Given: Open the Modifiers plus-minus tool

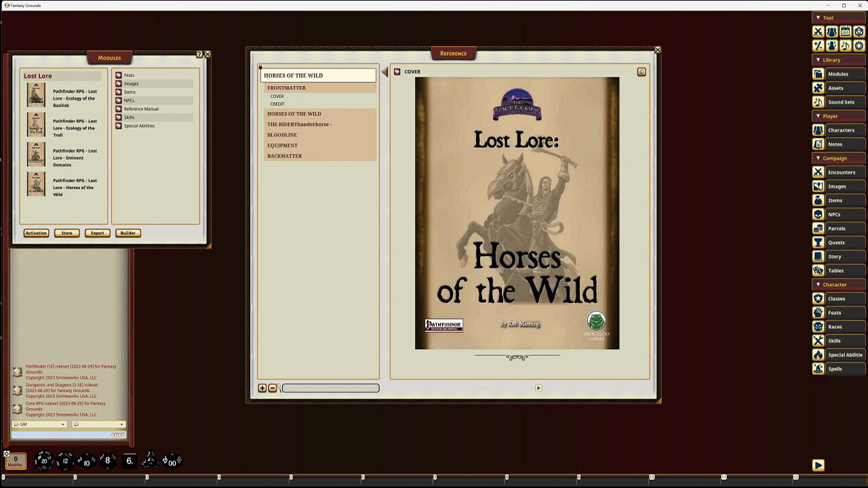Looking at the screenshot, I should tap(819, 45).
